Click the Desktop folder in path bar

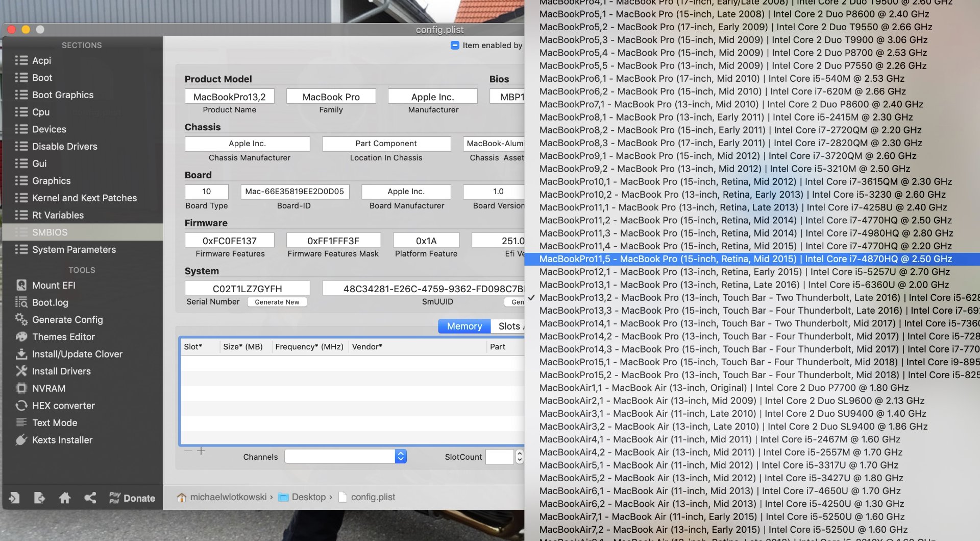[302, 497]
